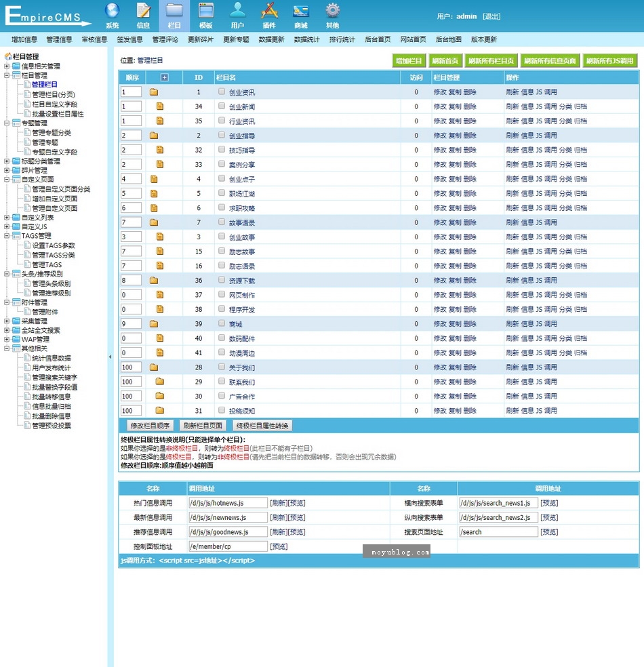Image resolution: width=644 pixels, height=667 pixels.
Task: Select the checkbox beside 创业故事
Action: tap(222, 236)
